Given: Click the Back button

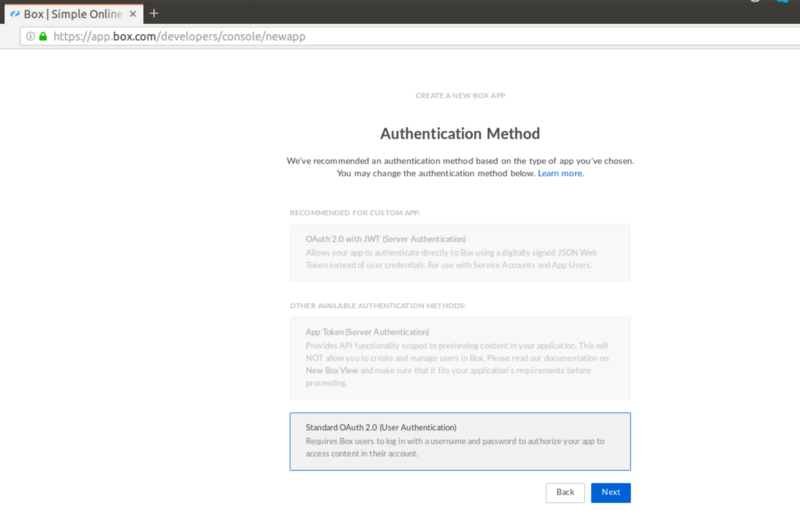Looking at the screenshot, I should 565,492.
